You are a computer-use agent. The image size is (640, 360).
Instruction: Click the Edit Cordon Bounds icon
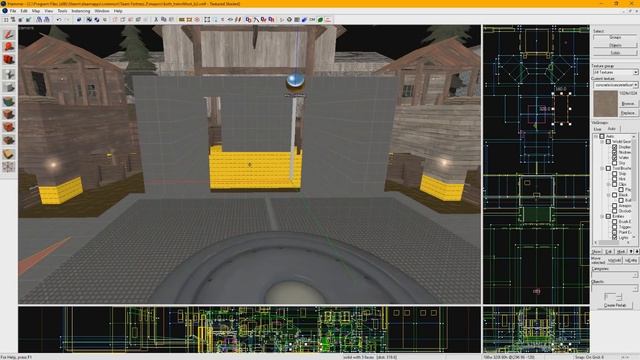189,20
